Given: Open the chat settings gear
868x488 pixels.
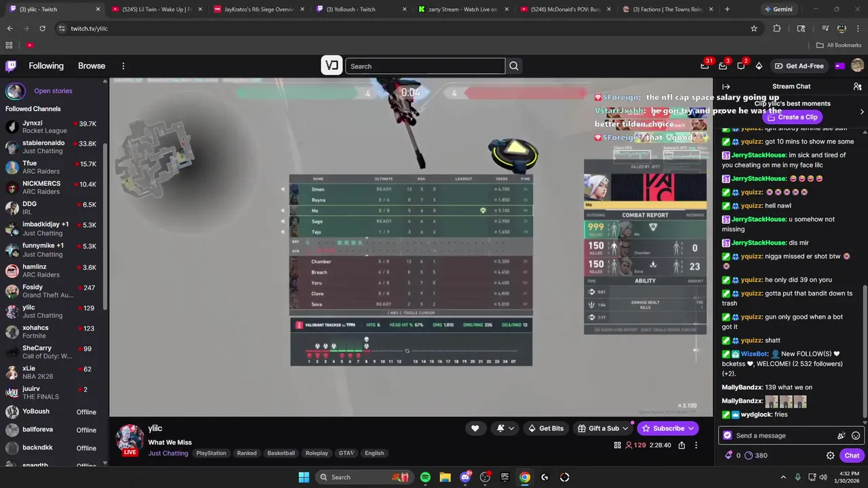Looking at the screenshot, I should [x=830, y=455].
